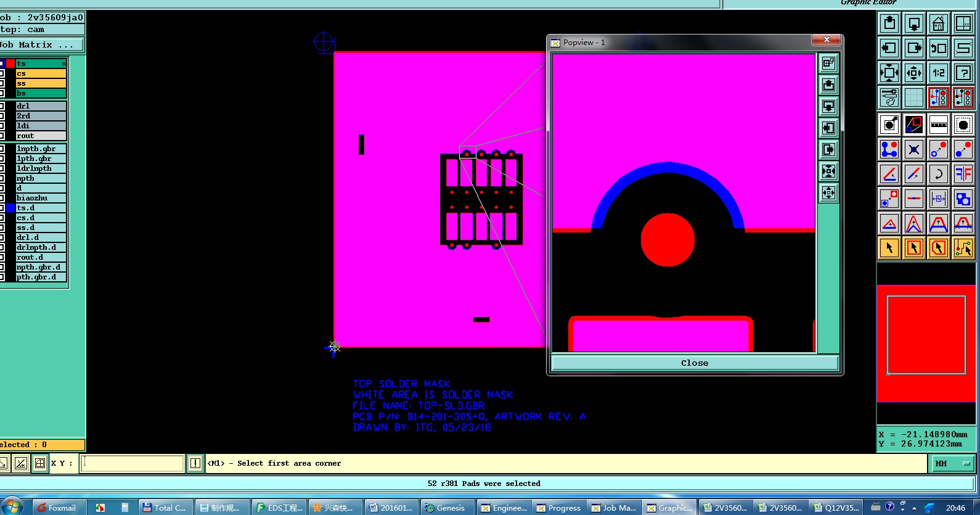The height and width of the screenshot is (515, 980).
Task: Click the zoom in icon in Popview
Action: [829, 171]
